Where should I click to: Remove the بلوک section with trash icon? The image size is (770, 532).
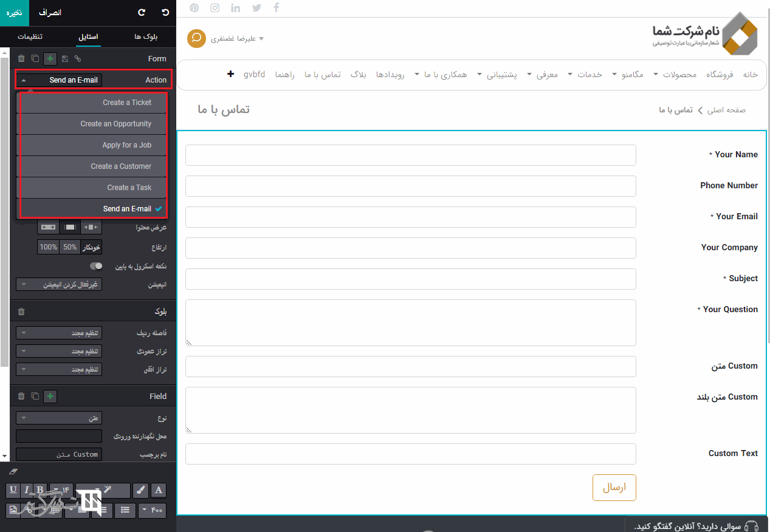(21, 312)
